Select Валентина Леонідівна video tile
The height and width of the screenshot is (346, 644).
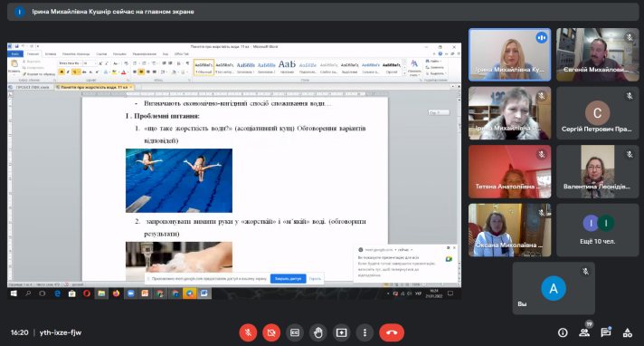(x=598, y=171)
